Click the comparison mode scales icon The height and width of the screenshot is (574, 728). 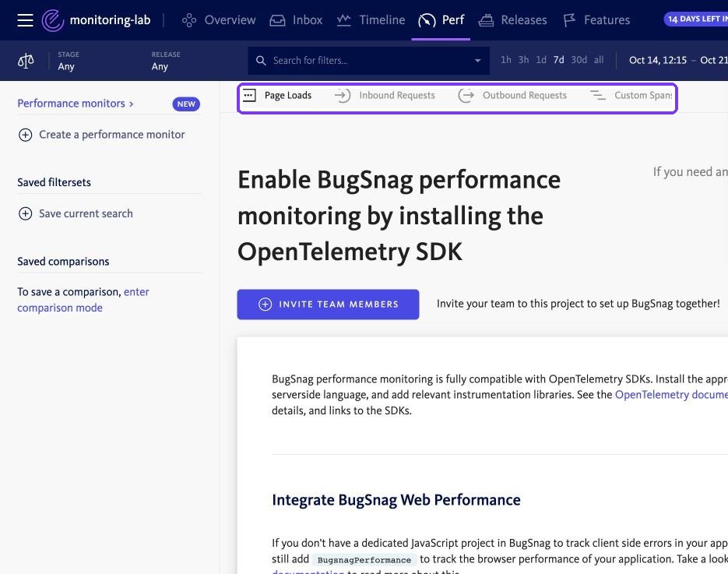(x=26, y=61)
